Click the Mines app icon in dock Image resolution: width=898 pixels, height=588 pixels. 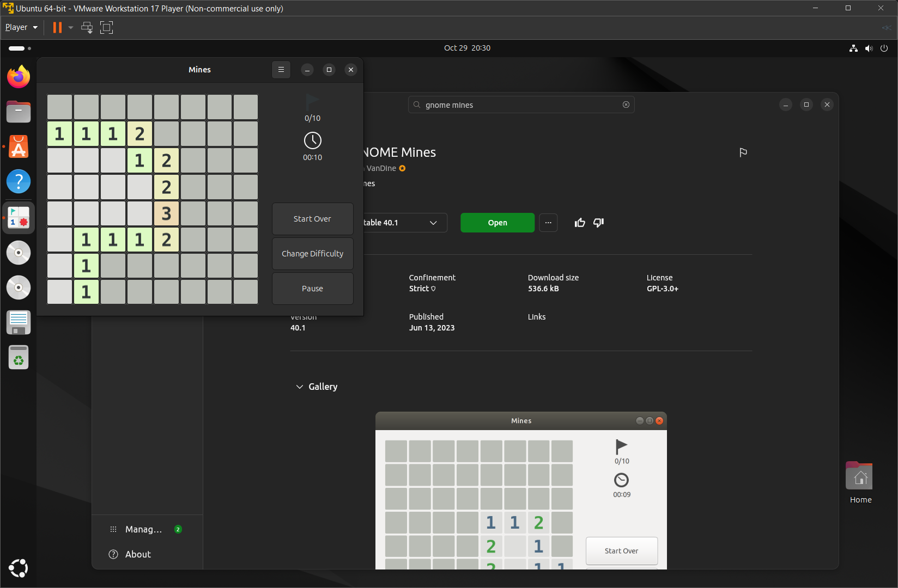point(19,218)
